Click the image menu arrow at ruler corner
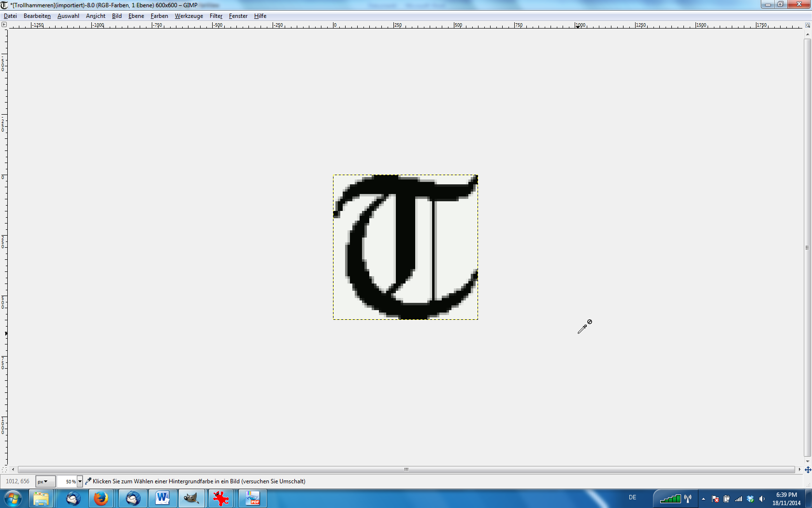The height and width of the screenshot is (508, 812). [x=4, y=25]
